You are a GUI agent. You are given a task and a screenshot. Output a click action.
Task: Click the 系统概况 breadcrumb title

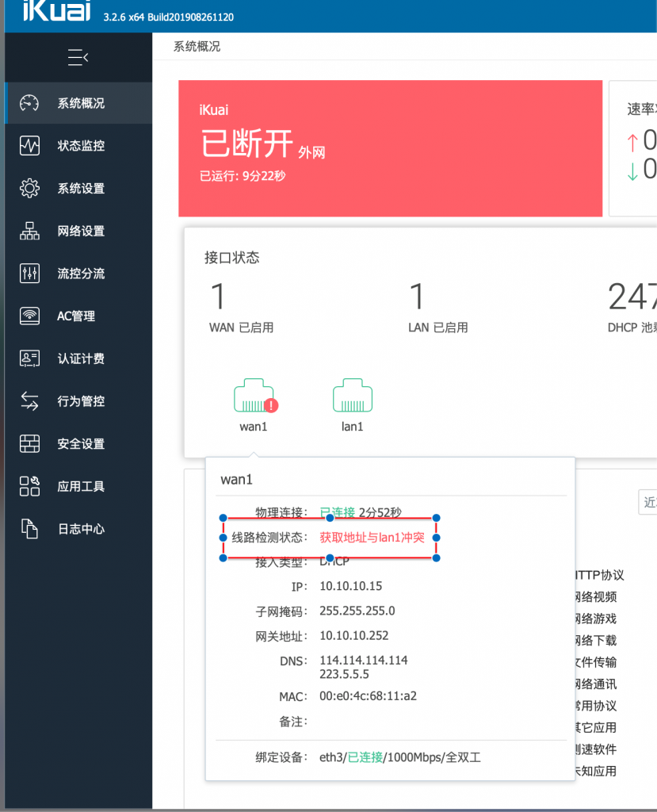(197, 47)
